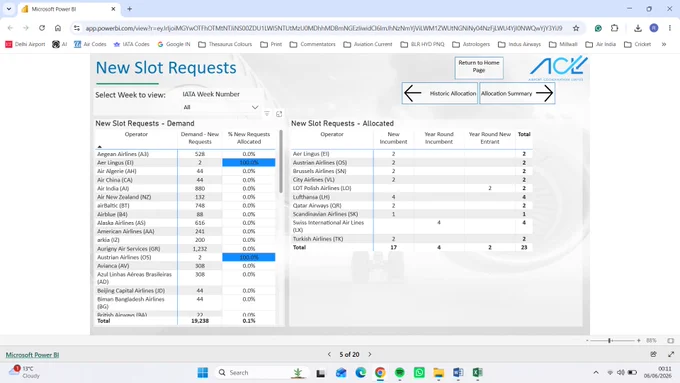This screenshot has width=680, height=383.
Task: Select Turkish Airlines (TK) row
Action: [x=411, y=239]
